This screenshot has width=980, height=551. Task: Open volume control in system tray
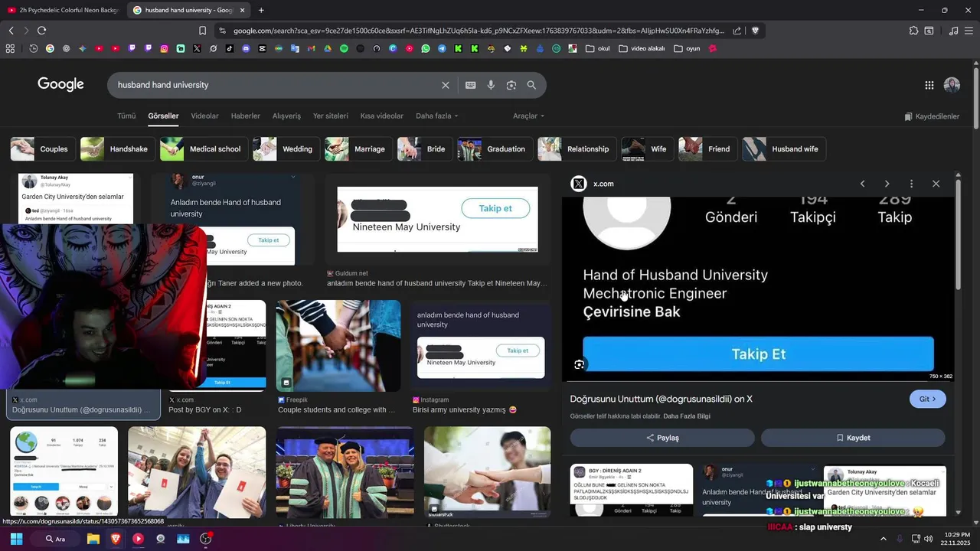(x=929, y=539)
